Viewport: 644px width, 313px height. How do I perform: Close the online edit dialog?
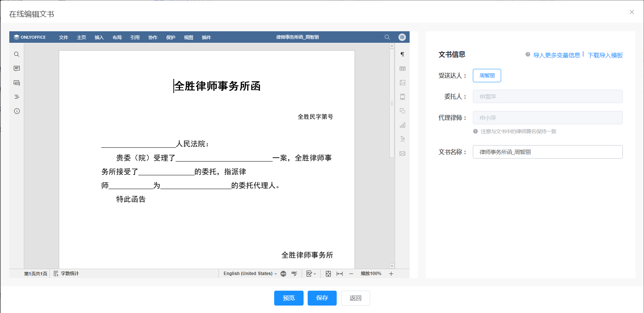632,12
